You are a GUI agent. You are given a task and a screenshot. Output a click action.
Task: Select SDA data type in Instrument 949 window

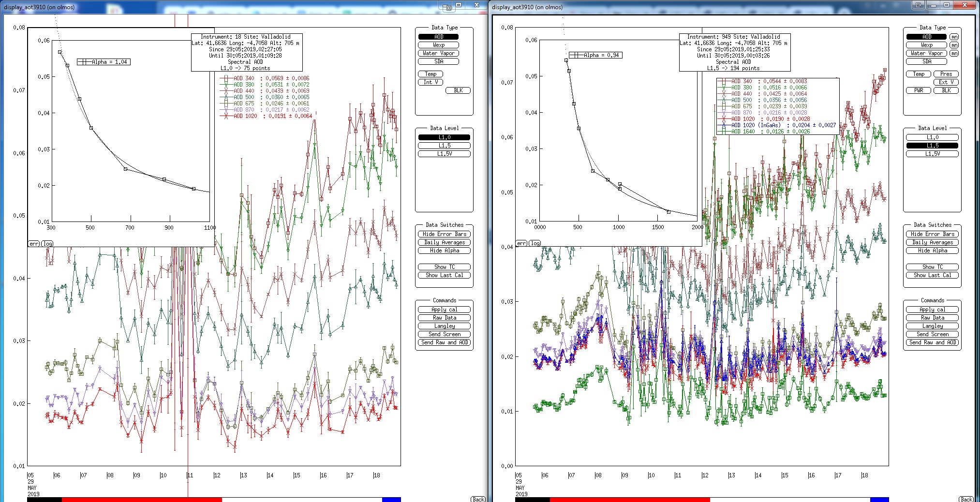(927, 61)
